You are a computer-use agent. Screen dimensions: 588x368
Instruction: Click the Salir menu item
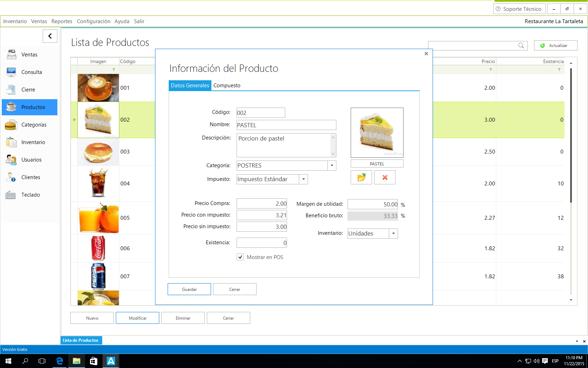pyautogui.click(x=139, y=21)
